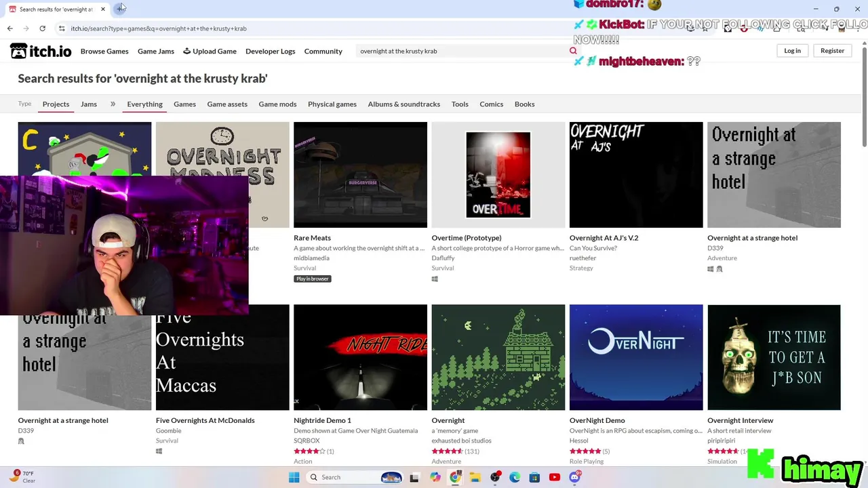868x488 pixels.
Task: Switch to the Game assets tab
Action: [227, 104]
